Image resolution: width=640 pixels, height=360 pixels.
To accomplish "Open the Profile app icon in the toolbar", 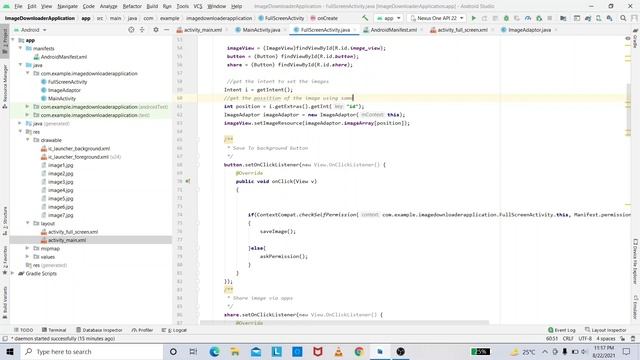I will tap(528, 18).
